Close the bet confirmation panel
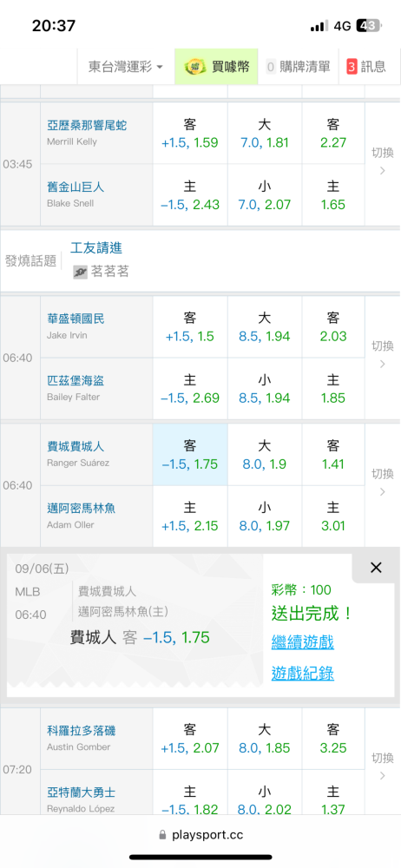The width and height of the screenshot is (401, 868). click(x=376, y=568)
